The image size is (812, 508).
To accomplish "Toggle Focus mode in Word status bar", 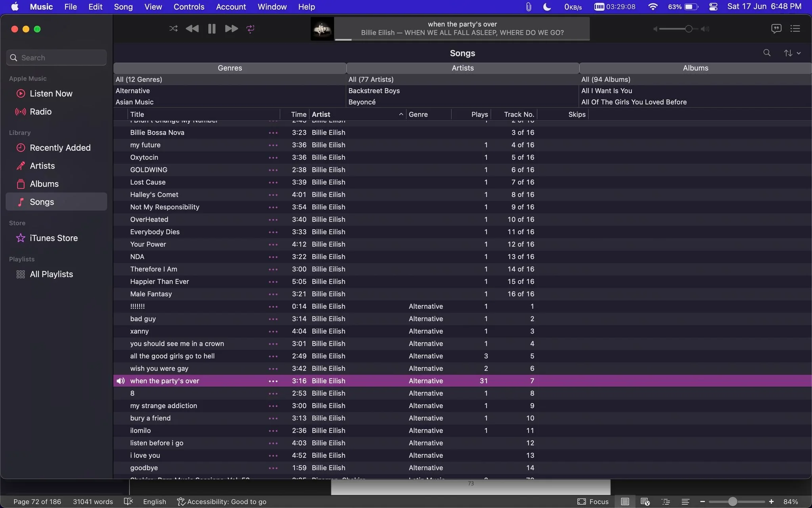I will (593, 502).
